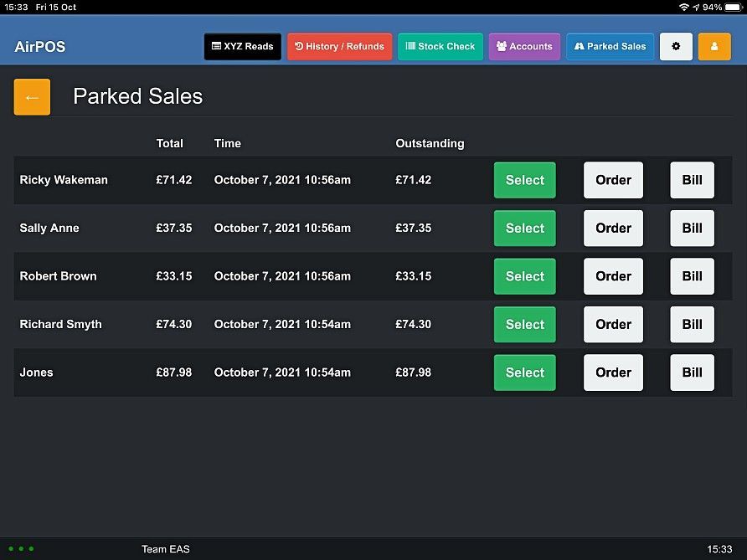This screenshot has height=560, width=747.
Task: Print the Bill for Jones
Action: click(x=692, y=372)
